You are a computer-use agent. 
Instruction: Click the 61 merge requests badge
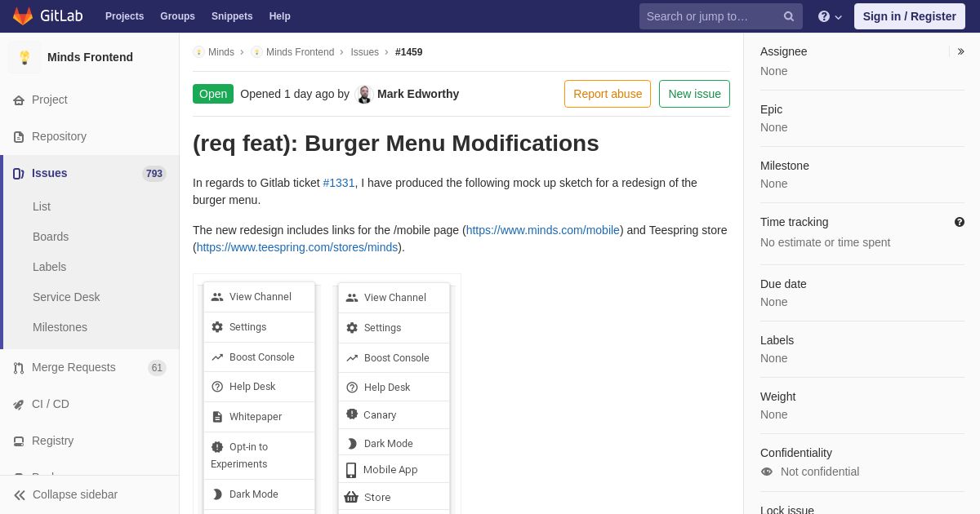(157, 368)
